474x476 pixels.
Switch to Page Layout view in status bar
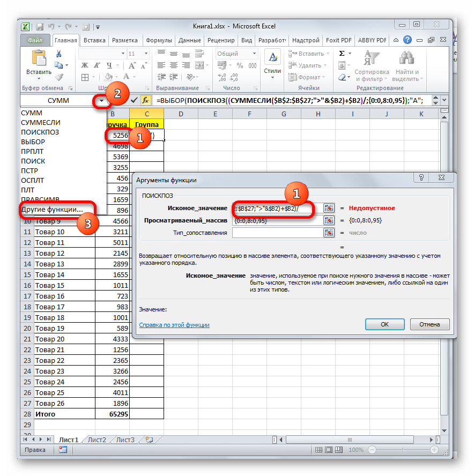point(329,450)
